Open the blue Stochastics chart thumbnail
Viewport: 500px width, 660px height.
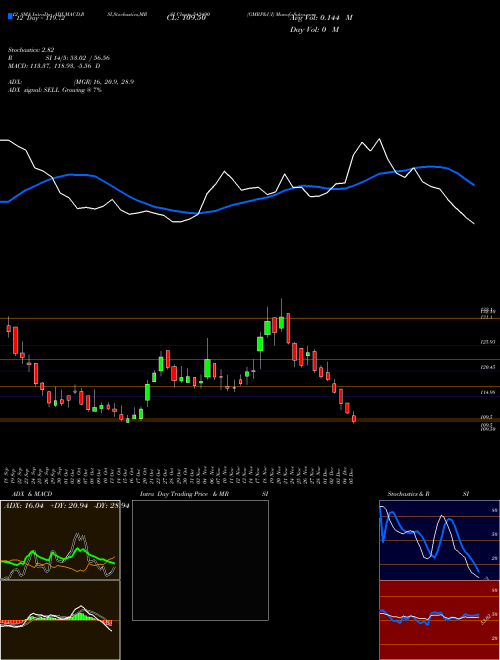(439, 540)
